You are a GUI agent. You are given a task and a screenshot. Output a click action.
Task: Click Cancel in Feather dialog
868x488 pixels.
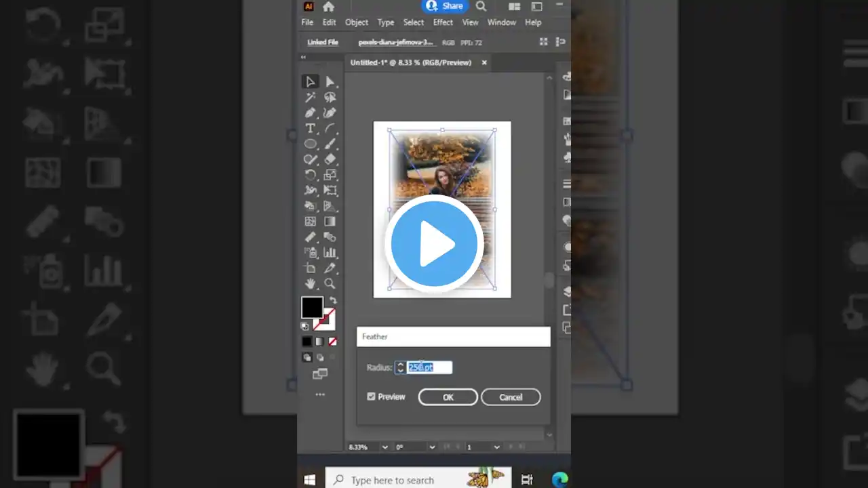(511, 397)
